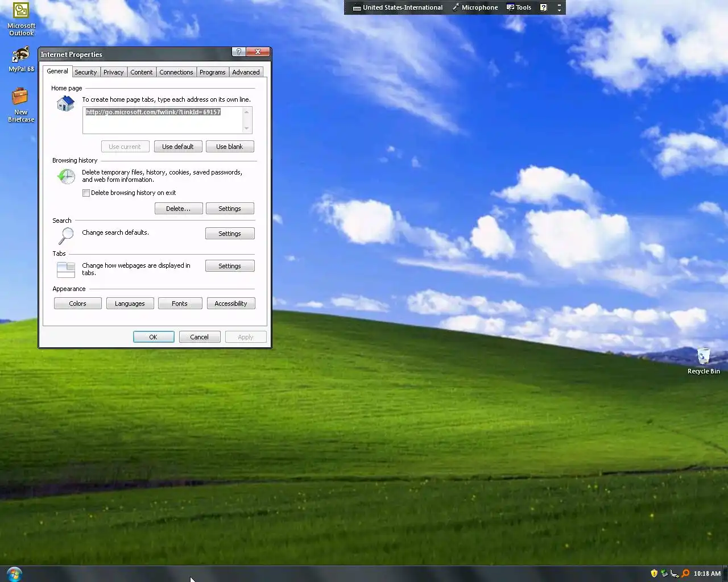Switch to the Programs tab
The width and height of the screenshot is (728, 582).
(212, 72)
